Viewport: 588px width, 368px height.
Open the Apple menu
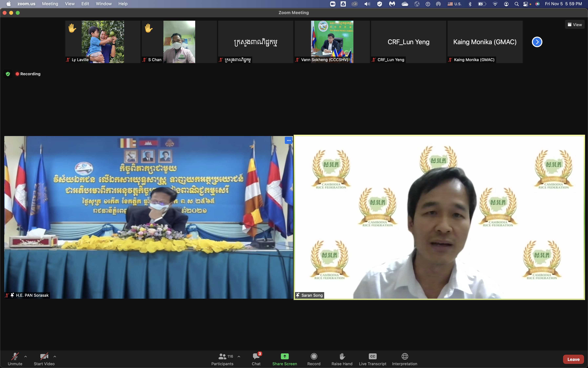pos(9,4)
